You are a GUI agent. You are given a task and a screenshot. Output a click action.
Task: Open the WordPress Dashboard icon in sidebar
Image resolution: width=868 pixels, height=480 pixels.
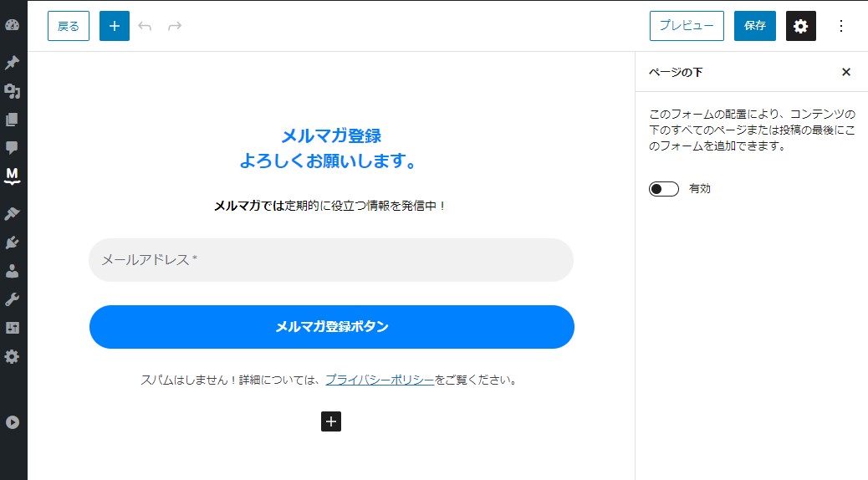pos(12,25)
